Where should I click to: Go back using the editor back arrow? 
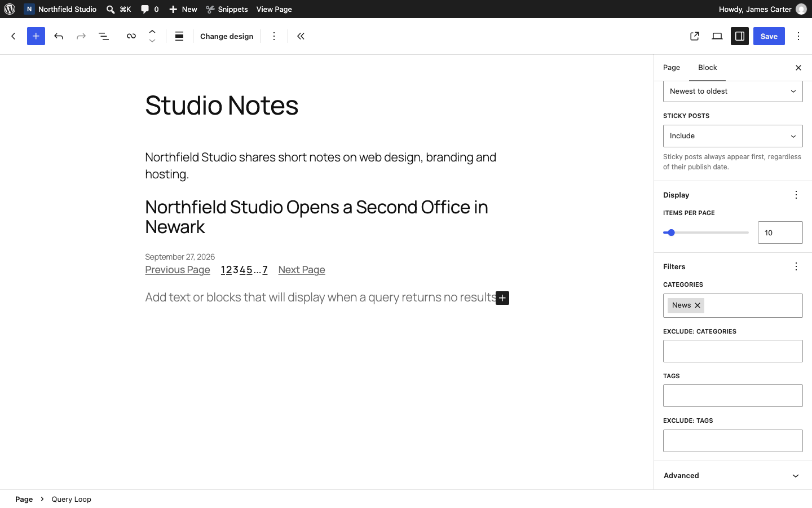[14, 36]
